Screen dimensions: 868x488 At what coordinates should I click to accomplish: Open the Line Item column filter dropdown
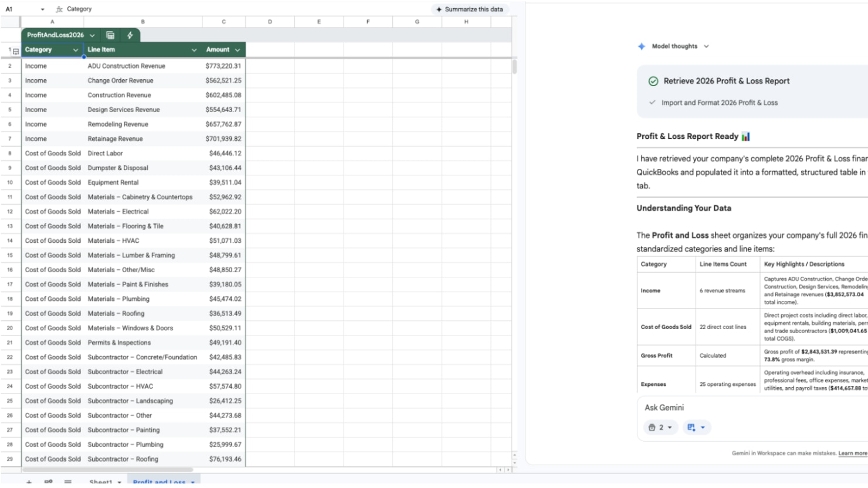pyautogui.click(x=194, y=50)
